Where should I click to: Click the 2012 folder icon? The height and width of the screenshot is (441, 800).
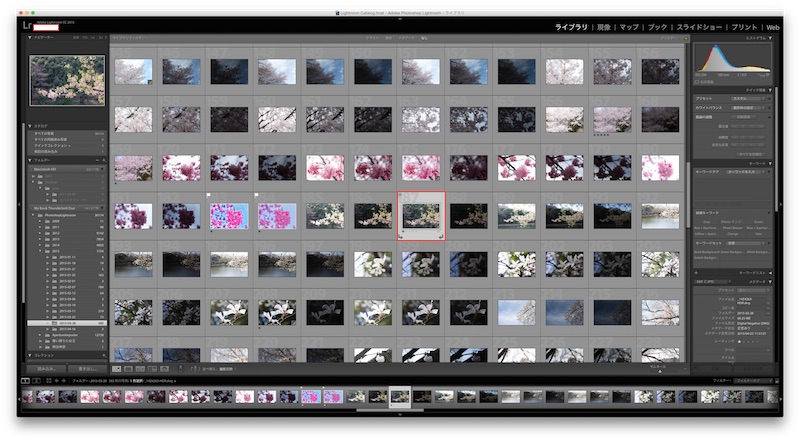pyautogui.click(x=47, y=233)
